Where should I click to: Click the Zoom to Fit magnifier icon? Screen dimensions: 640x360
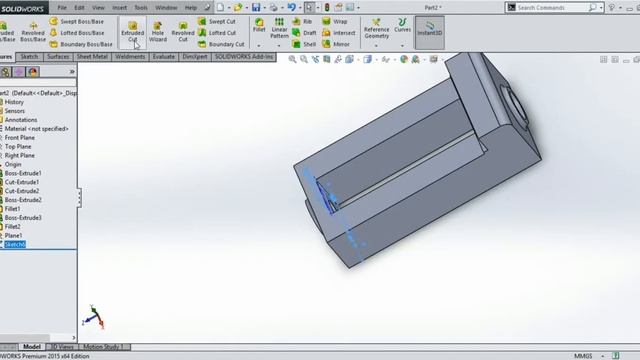[x=292, y=60]
